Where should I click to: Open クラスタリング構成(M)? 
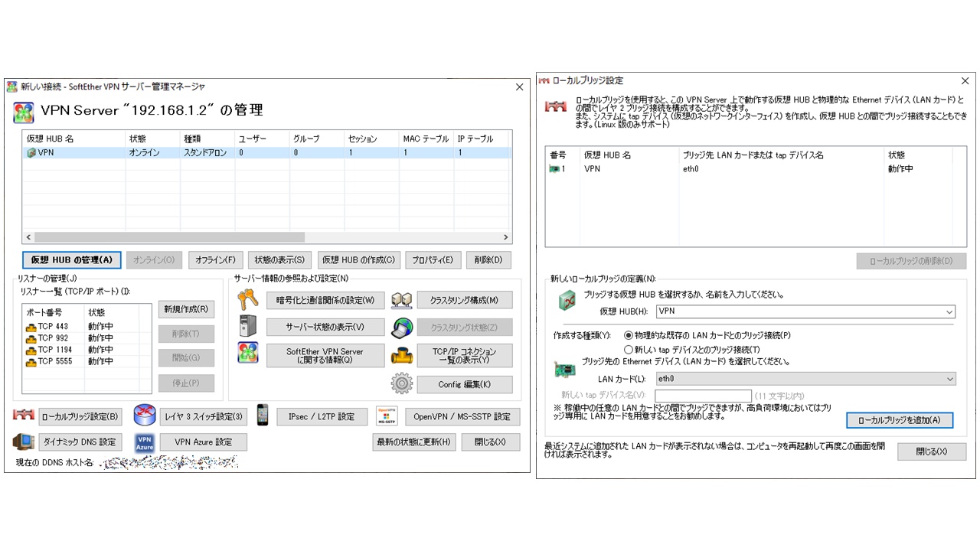click(465, 300)
